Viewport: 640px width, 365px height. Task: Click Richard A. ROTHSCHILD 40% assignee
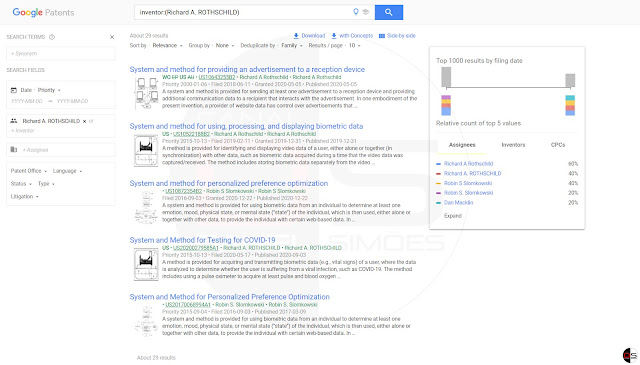point(473,174)
